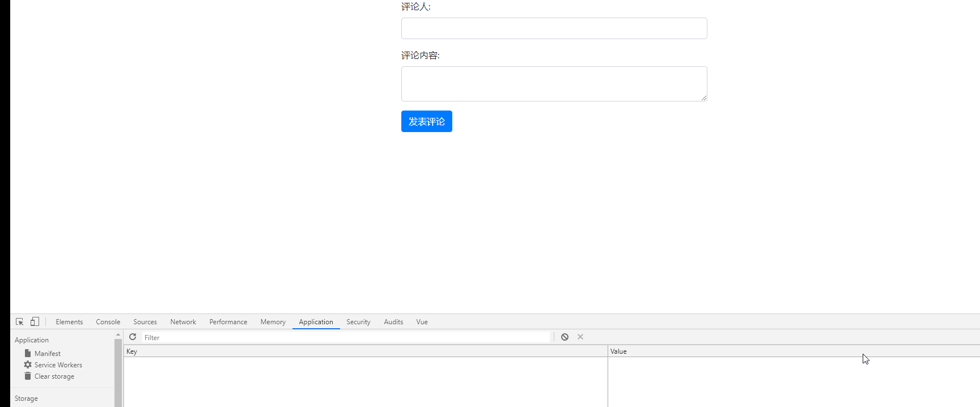Open the Vue devtools tab
The image size is (980, 407).
[x=422, y=322]
